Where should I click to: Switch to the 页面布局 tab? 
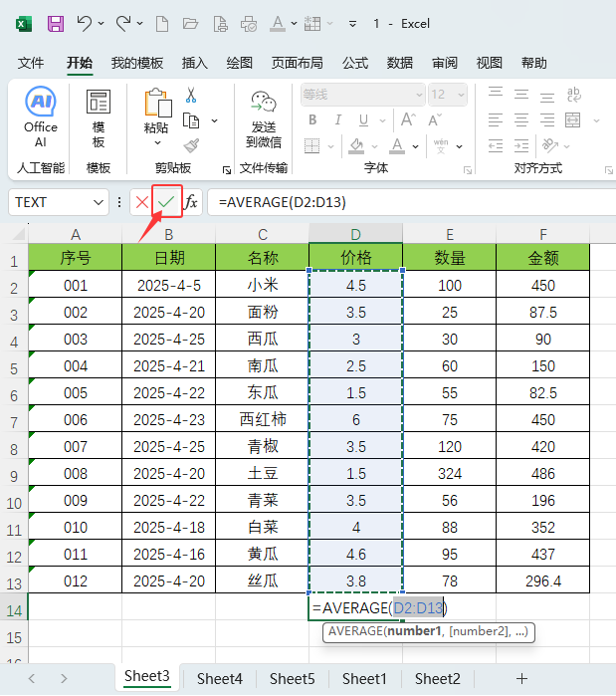point(298,63)
